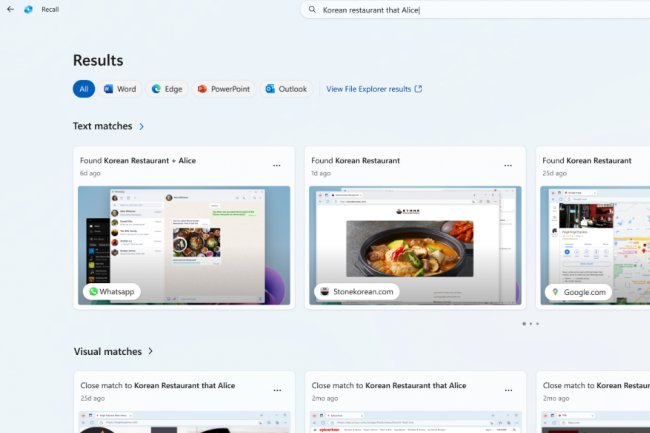Viewport: 650px width, 433px height.
Task: Click the Stonekorean.com site badge
Action: (x=356, y=292)
